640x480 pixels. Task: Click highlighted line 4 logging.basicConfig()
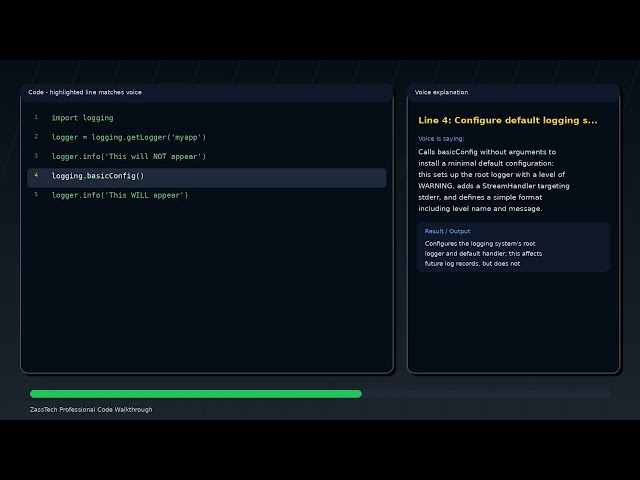pos(207,178)
